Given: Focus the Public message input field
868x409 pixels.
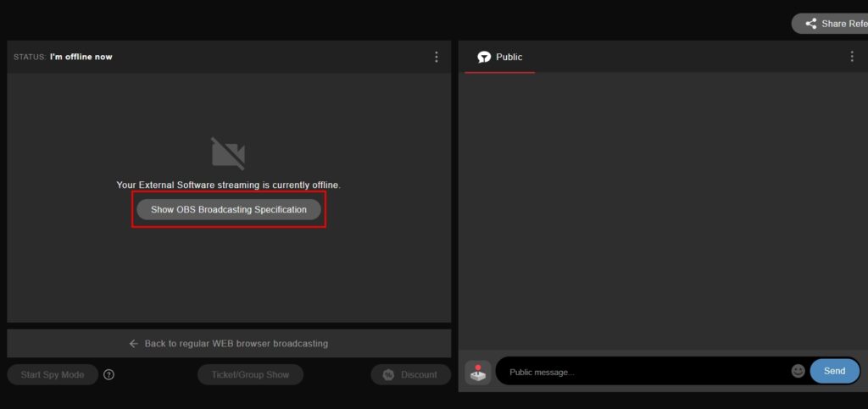Looking at the screenshot, I should [643, 372].
